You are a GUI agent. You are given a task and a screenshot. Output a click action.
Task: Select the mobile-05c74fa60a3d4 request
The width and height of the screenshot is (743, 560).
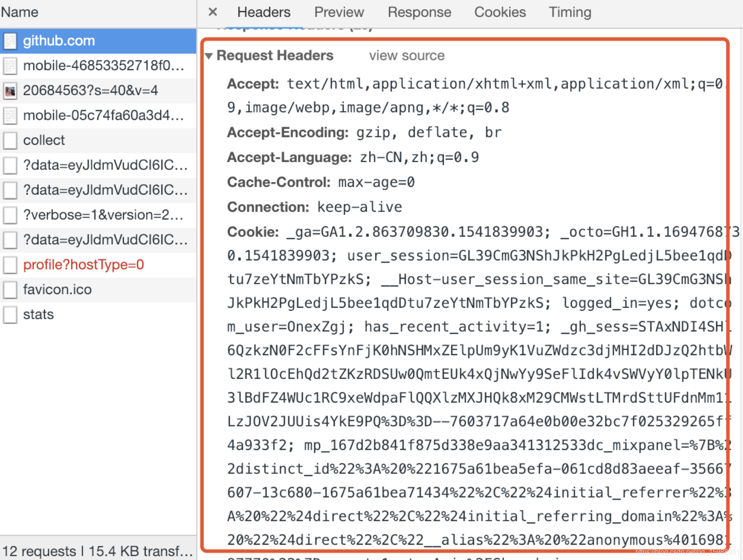(x=98, y=115)
